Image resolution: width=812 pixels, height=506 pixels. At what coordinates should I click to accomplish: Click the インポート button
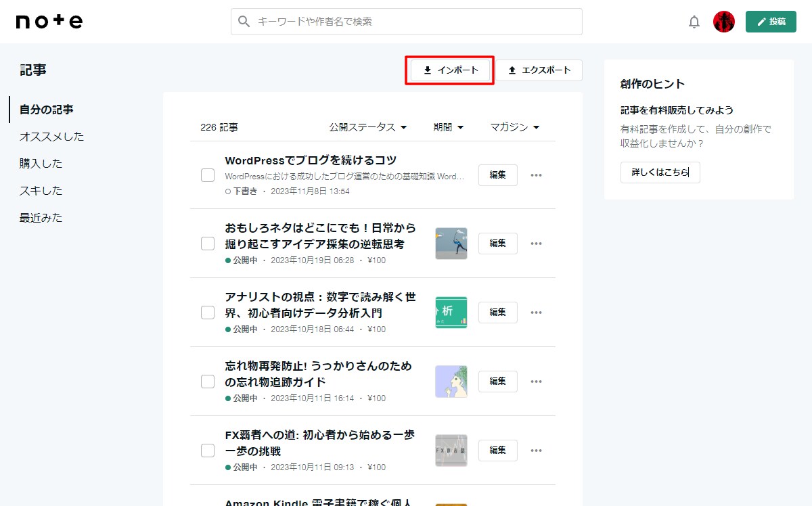(451, 70)
